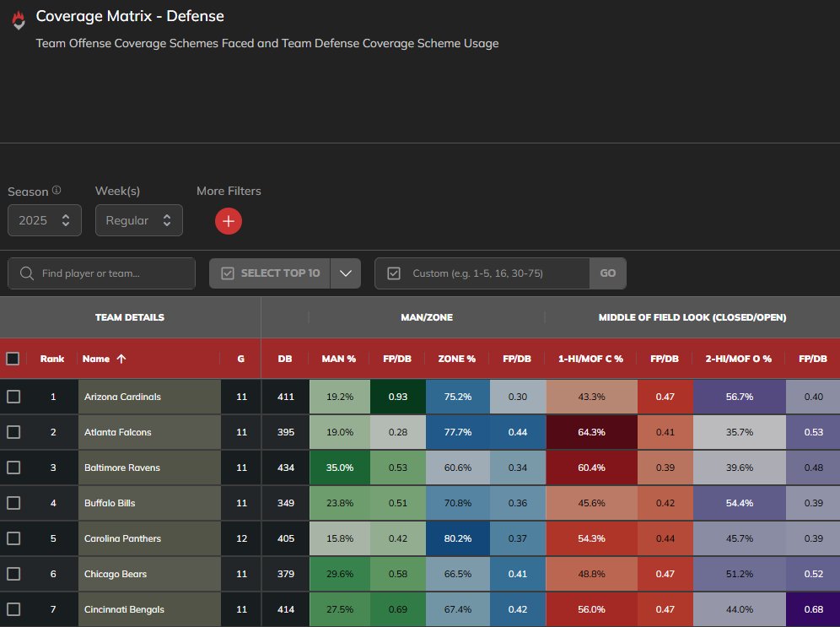Check the Arizona Cardinals row checkbox
The image size is (840, 627).
coord(13,397)
